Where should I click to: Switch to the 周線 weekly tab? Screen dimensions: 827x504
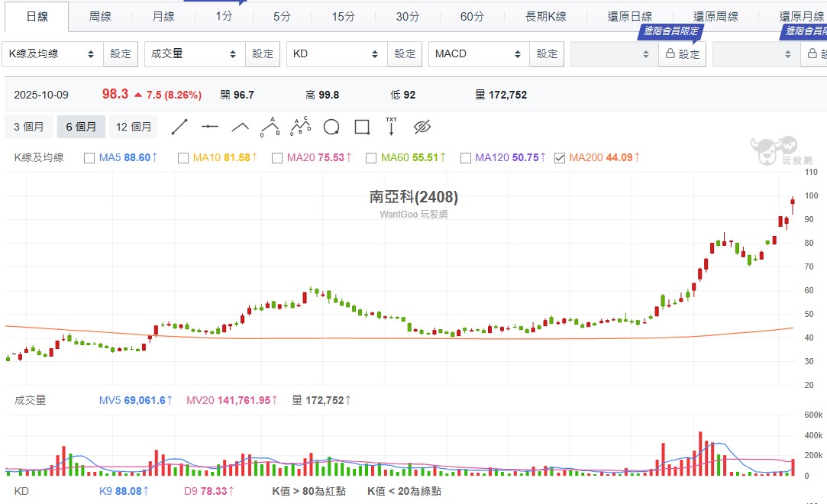point(100,16)
